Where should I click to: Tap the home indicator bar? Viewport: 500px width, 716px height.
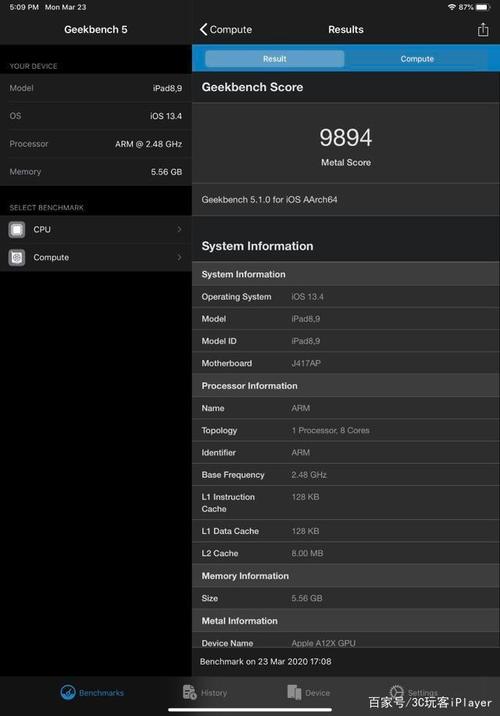click(x=250, y=710)
